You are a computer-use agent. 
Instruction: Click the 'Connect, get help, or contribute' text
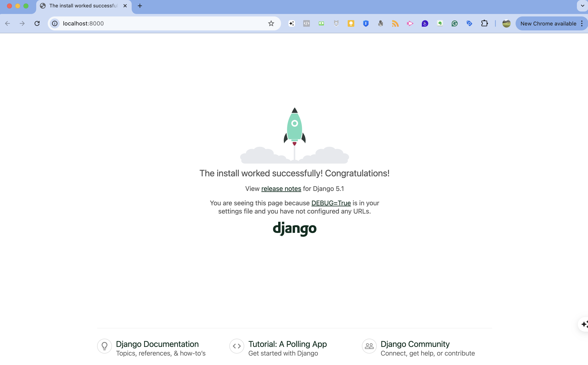[x=428, y=353]
